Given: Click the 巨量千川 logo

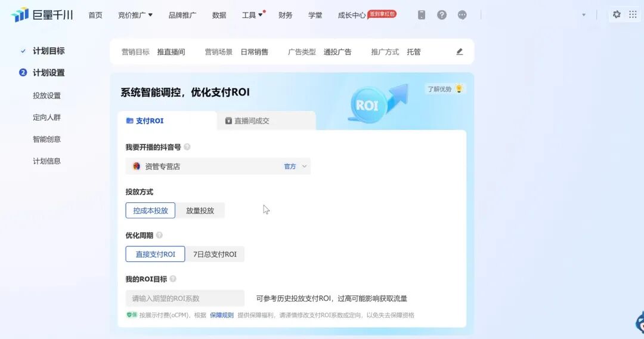Looking at the screenshot, I should point(42,15).
